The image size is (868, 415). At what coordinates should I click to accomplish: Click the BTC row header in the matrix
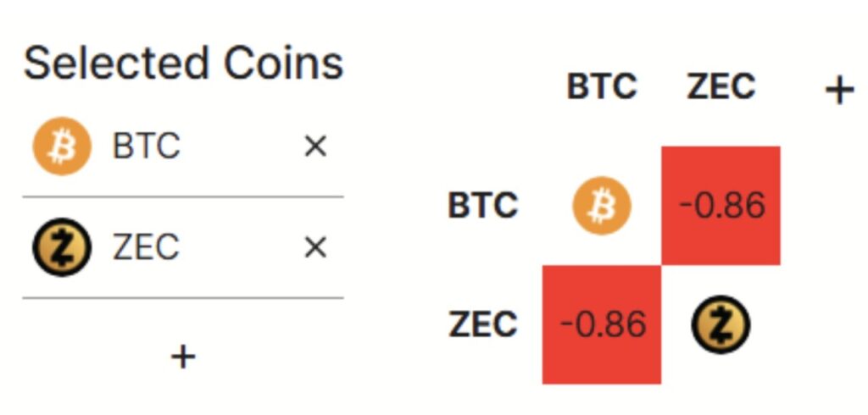[482, 206]
